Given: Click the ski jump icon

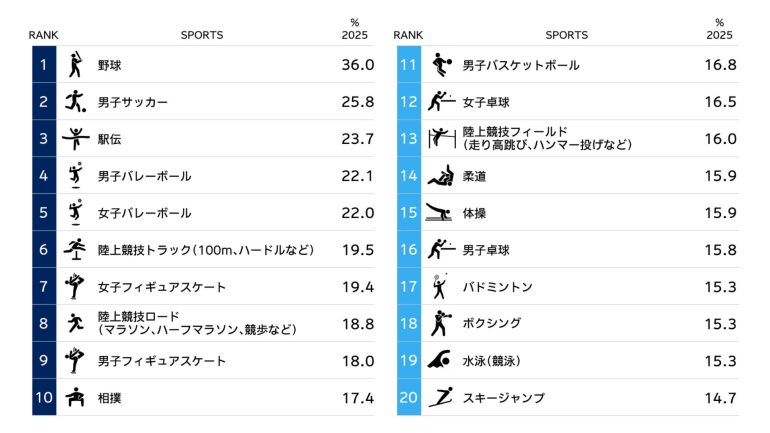Looking at the screenshot, I should click(x=440, y=398).
